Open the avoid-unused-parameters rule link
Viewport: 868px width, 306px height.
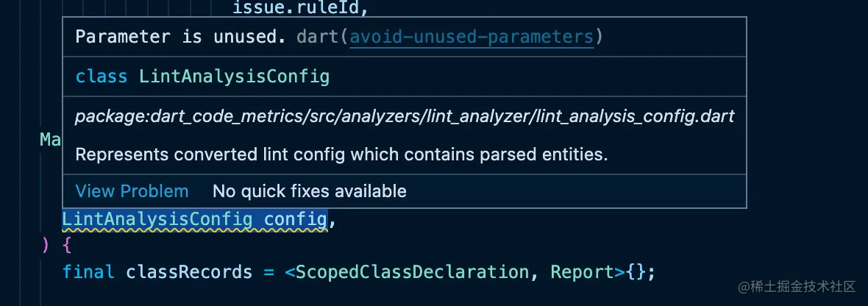(472, 37)
